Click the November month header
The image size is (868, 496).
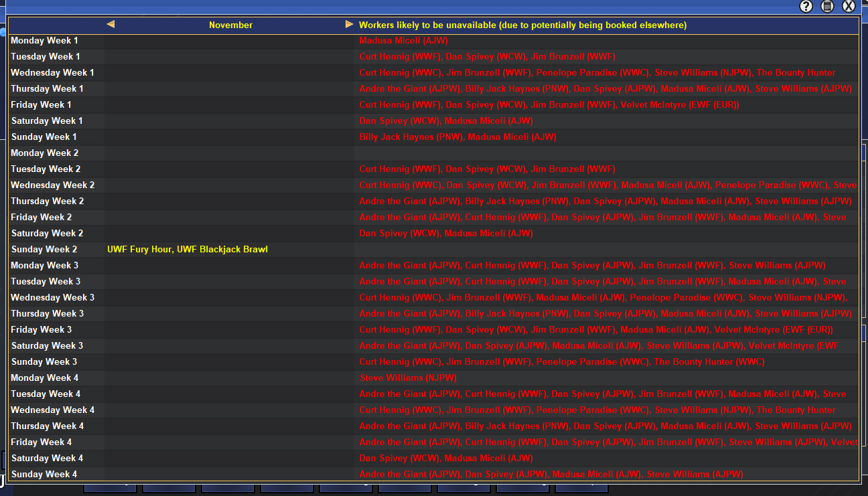point(230,25)
